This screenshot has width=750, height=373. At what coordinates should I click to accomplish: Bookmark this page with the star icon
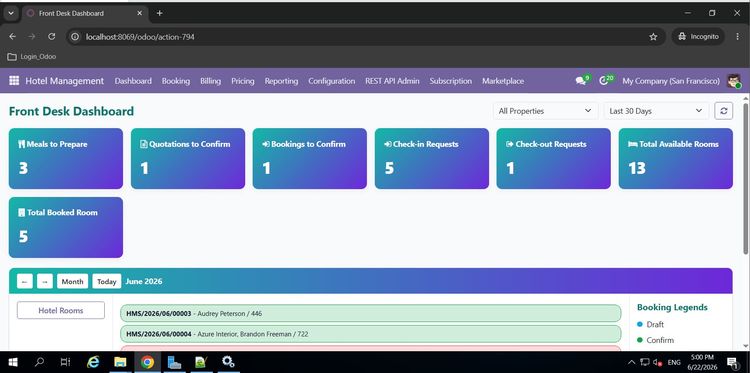pos(653,37)
